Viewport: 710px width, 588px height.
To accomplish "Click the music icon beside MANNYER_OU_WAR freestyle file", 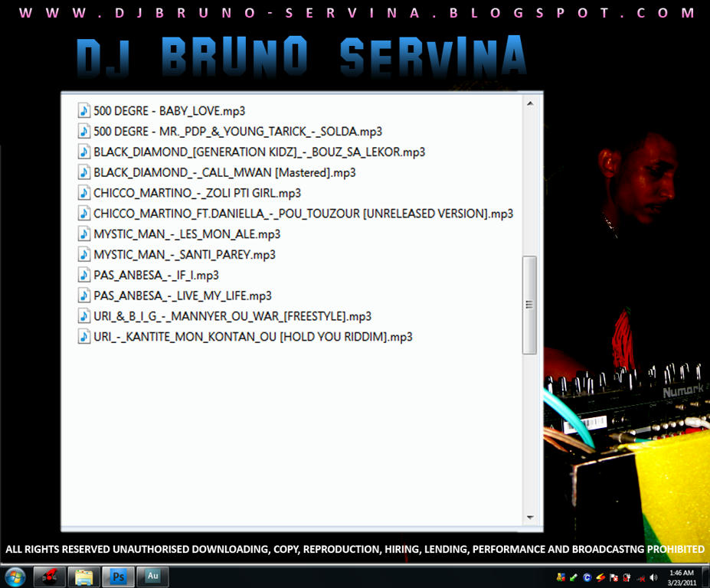I will (x=83, y=316).
